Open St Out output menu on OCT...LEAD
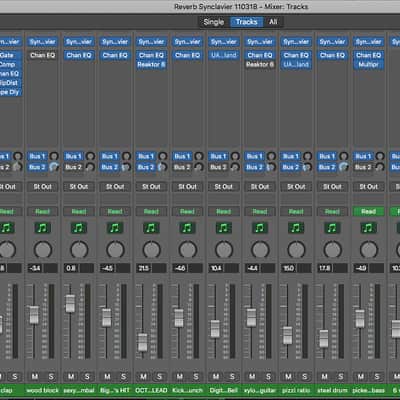400x400 pixels. (151, 187)
